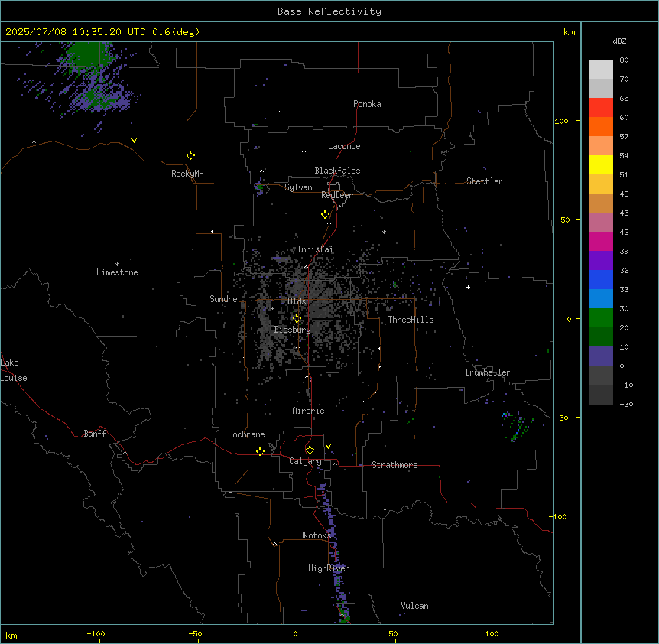Click the HighRiver label
Image resolution: width=659 pixels, height=644 pixels.
(x=329, y=568)
